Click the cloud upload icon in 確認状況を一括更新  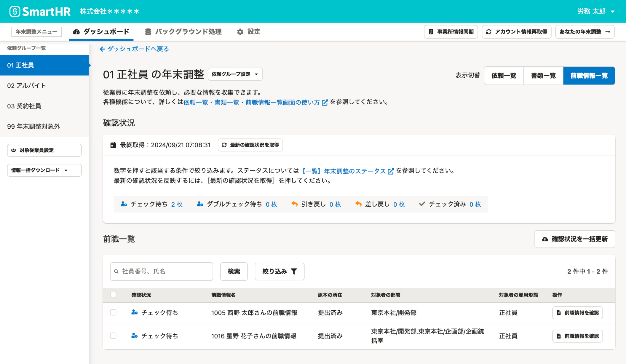click(x=545, y=239)
